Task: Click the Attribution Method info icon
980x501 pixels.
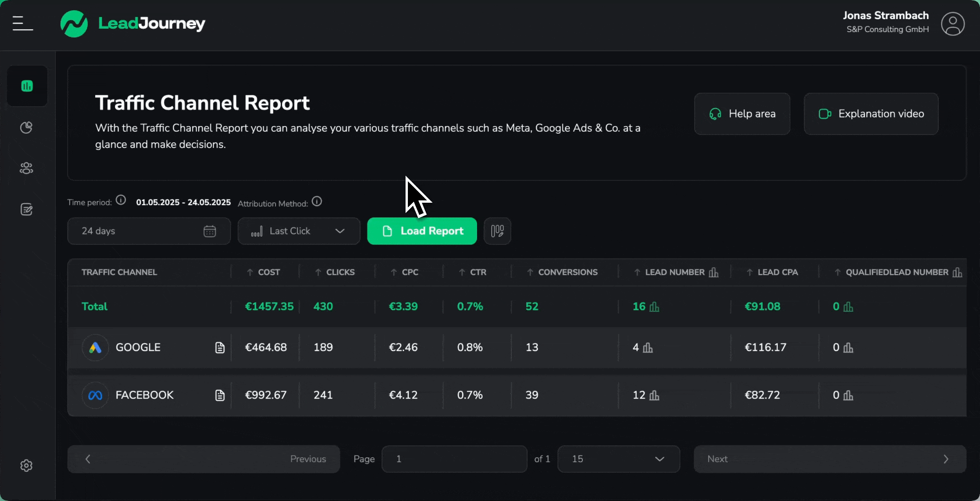Action: pos(317,201)
